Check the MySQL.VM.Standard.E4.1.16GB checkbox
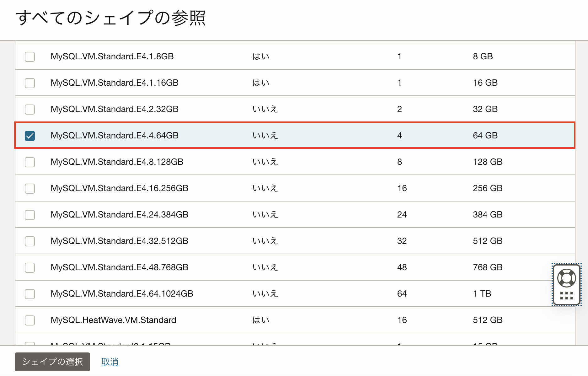The width and height of the screenshot is (588, 376). point(30,83)
